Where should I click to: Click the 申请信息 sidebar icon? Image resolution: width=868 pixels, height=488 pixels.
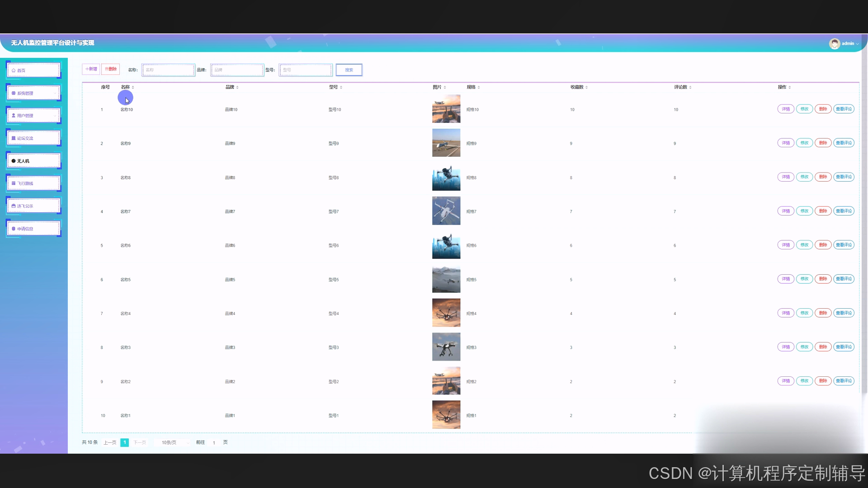(14, 229)
